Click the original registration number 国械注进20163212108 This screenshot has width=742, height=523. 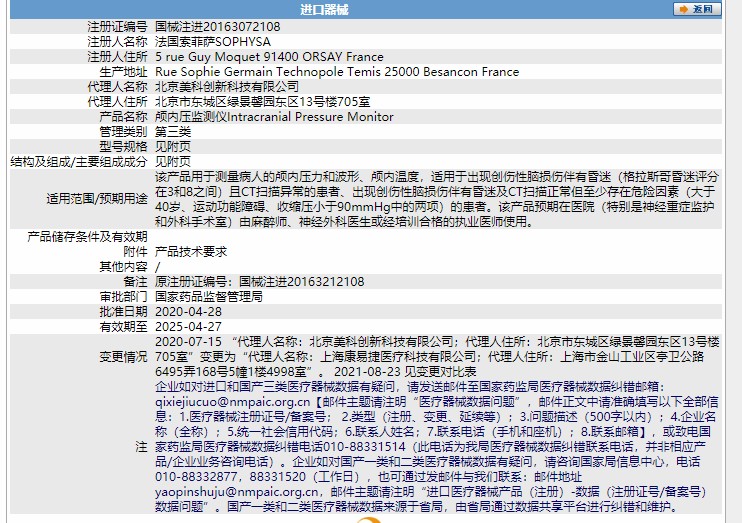tap(302, 282)
